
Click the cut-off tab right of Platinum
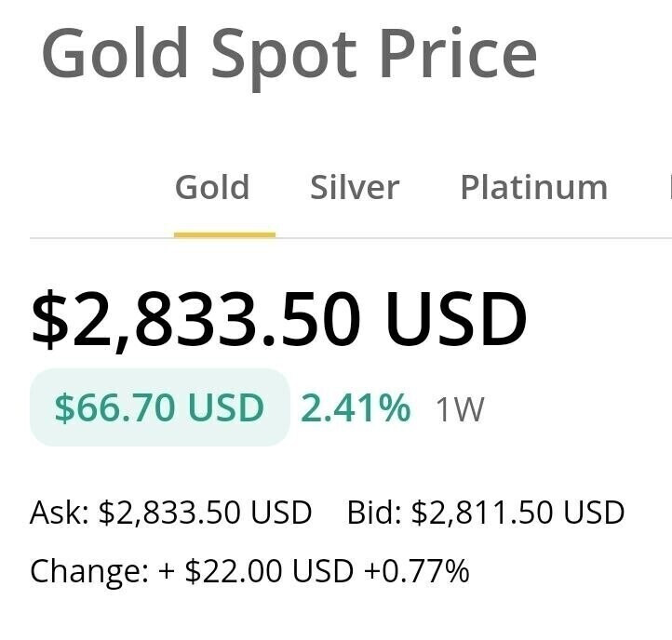tap(666, 188)
